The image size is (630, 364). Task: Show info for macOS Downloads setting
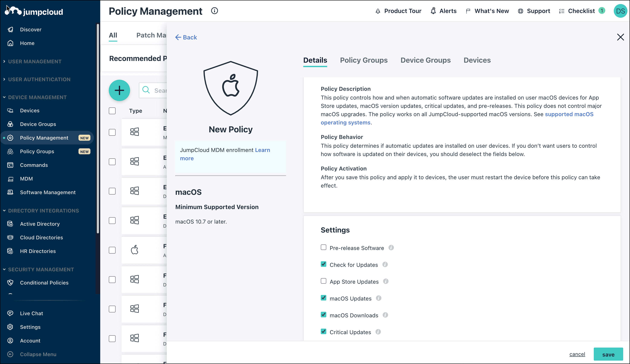point(385,315)
